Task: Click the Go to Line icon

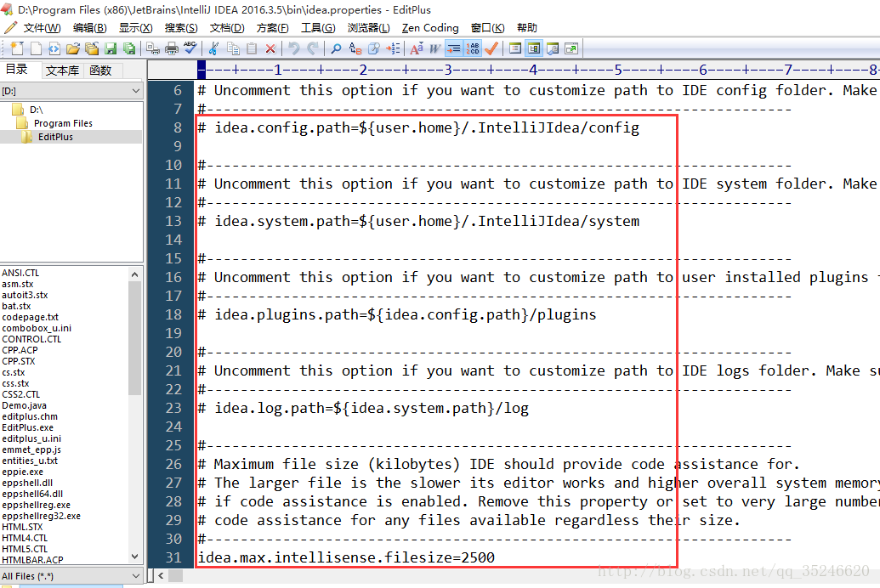Action: click(x=393, y=48)
